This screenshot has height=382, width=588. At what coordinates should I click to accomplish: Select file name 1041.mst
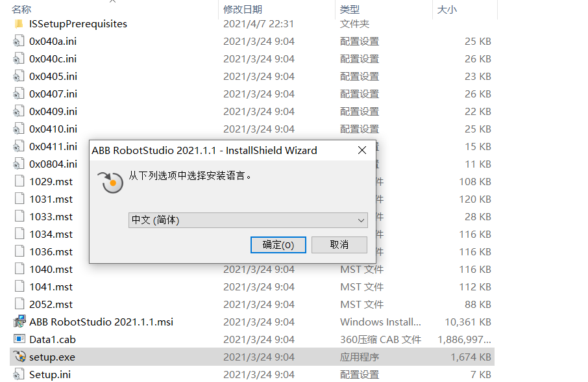[x=51, y=286]
